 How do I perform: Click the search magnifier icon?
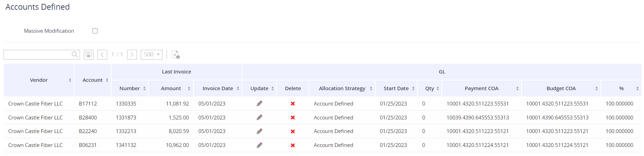click(x=75, y=54)
